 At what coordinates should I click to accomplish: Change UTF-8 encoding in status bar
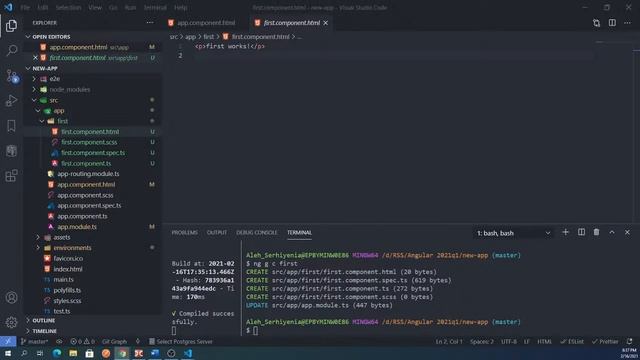tap(509, 341)
